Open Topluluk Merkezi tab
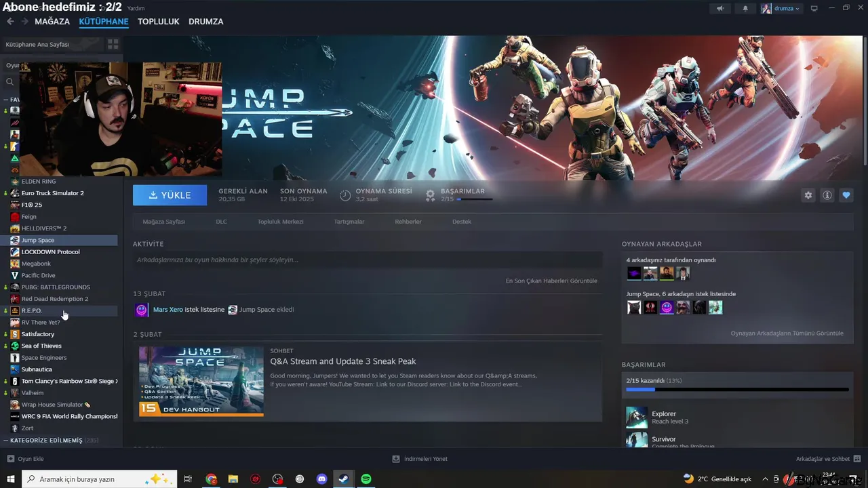Screen dimensions: 868x488 pos(280,222)
